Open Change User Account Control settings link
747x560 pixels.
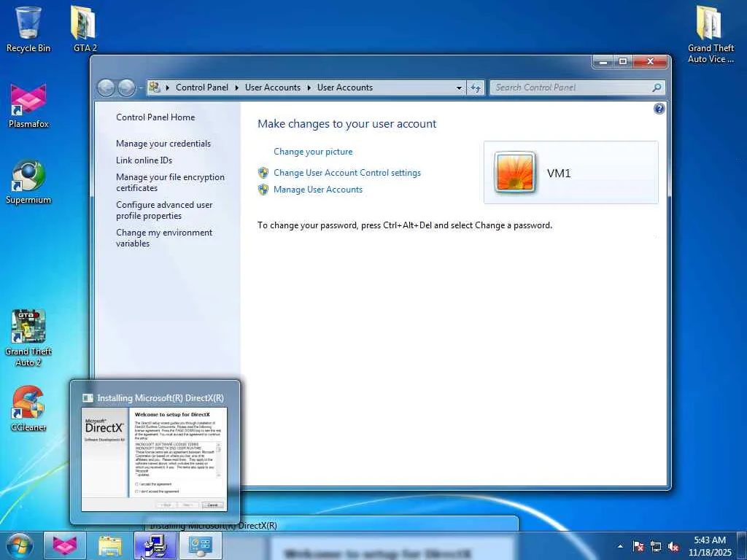point(347,173)
